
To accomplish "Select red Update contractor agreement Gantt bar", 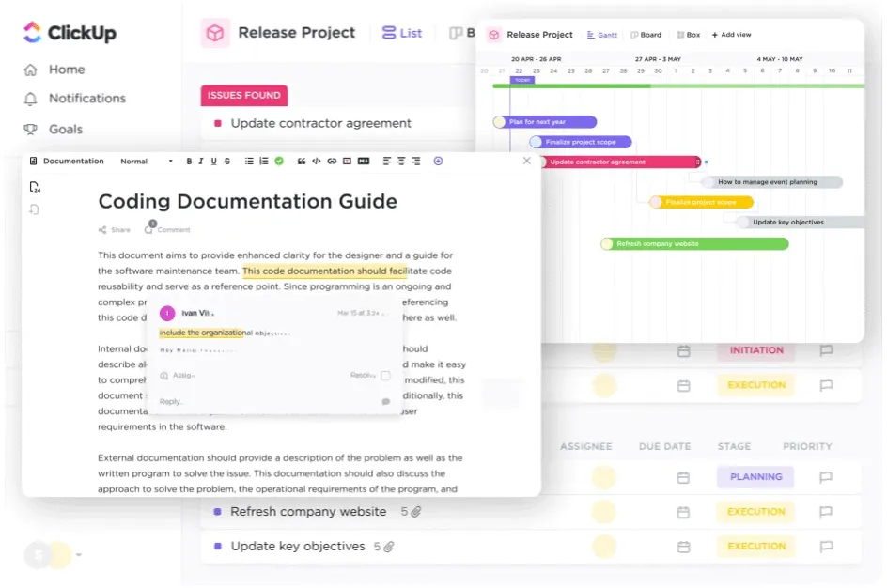I will click(620, 162).
